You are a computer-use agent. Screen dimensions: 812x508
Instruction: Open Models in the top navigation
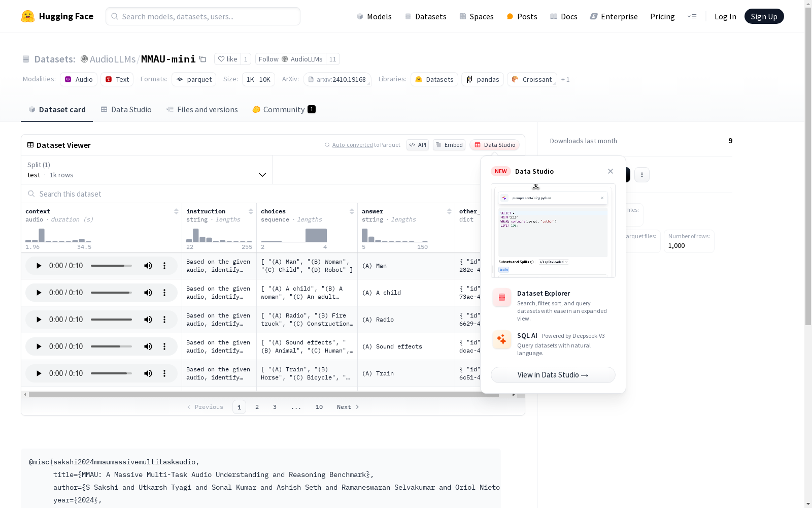click(374, 16)
